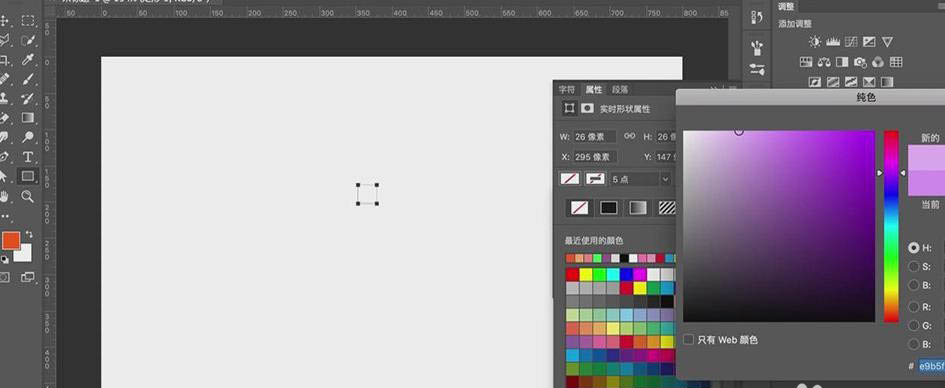Open the Brush Settings sliders panel icon

(757, 69)
